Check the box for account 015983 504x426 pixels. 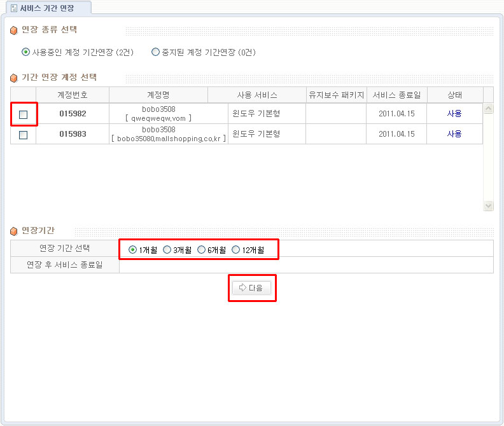click(23, 135)
